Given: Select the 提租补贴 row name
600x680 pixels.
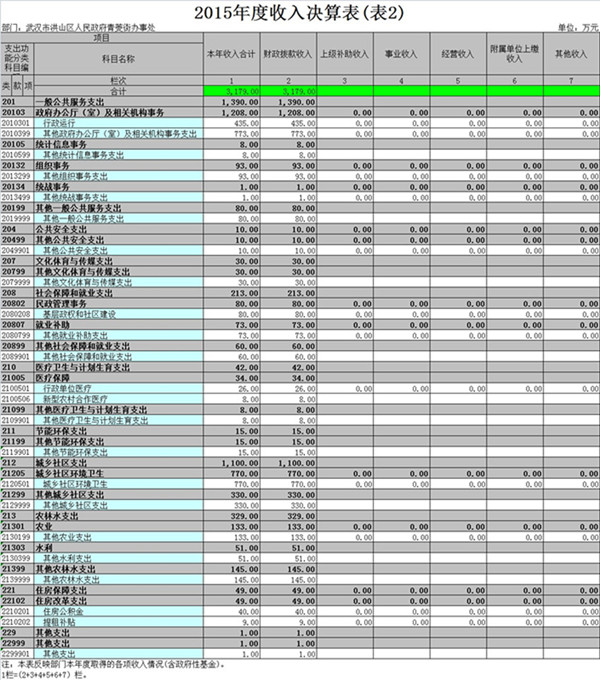Looking at the screenshot, I should click(59, 621).
